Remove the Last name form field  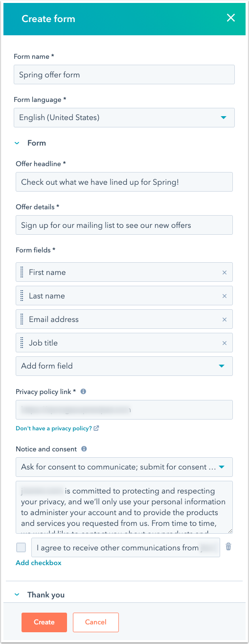[x=225, y=296]
